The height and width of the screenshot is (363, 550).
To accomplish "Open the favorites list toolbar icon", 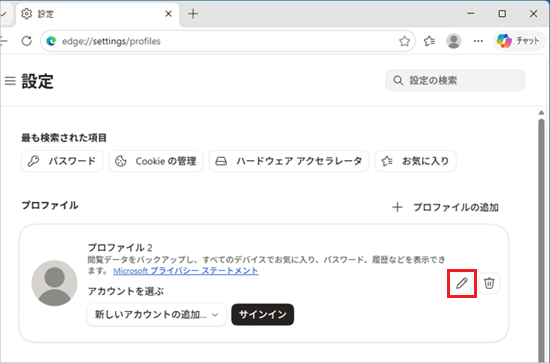I will (429, 41).
